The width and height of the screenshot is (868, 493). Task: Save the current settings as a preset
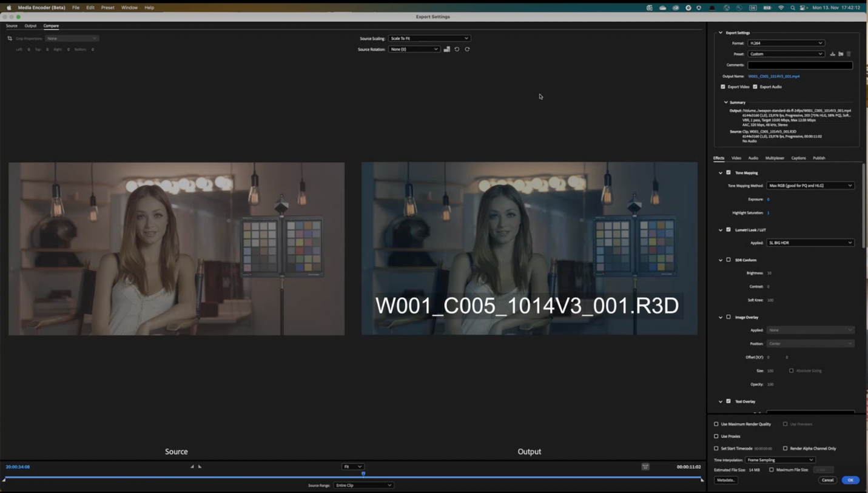point(832,54)
